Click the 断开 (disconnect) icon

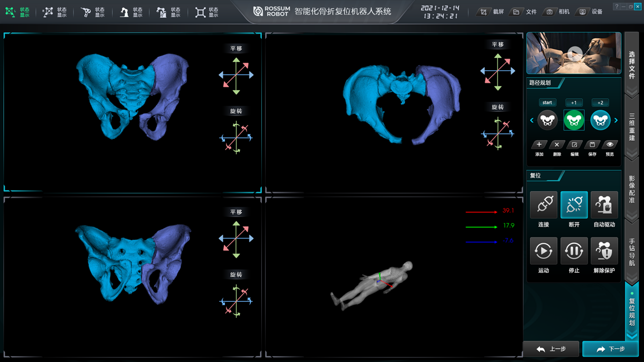[574, 205]
